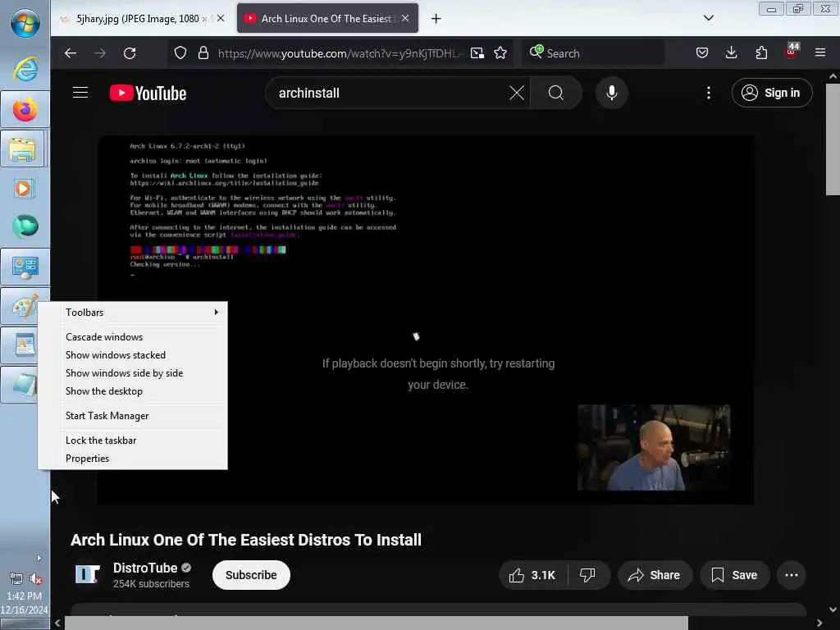Open YouTube settings three-dot menu
The width and height of the screenshot is (840, 630).
708,94
